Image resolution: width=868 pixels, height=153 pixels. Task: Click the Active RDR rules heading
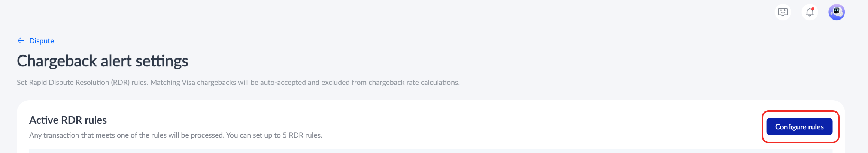click(x=68, y=120)
